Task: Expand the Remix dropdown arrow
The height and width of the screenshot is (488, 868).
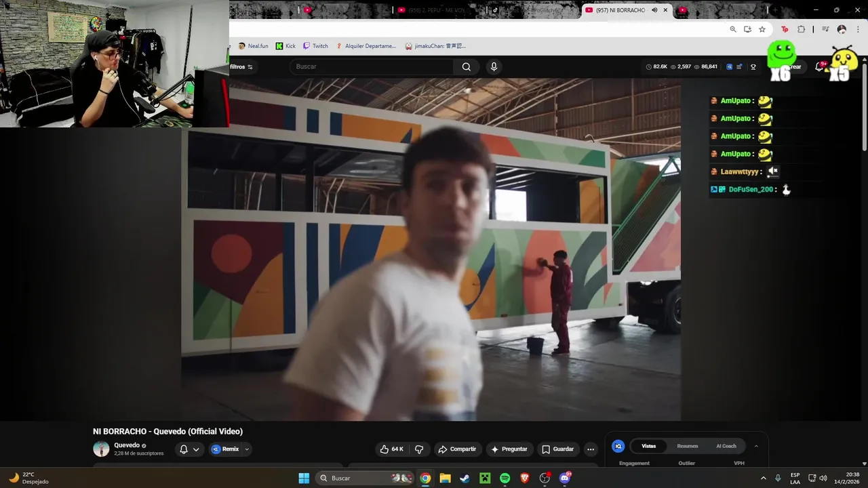Action: pos(247,449)
